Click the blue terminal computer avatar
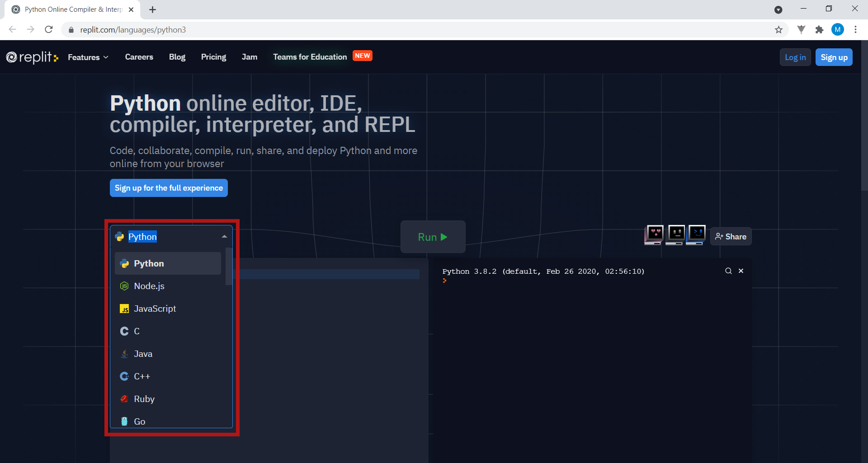 pos(696,235)
